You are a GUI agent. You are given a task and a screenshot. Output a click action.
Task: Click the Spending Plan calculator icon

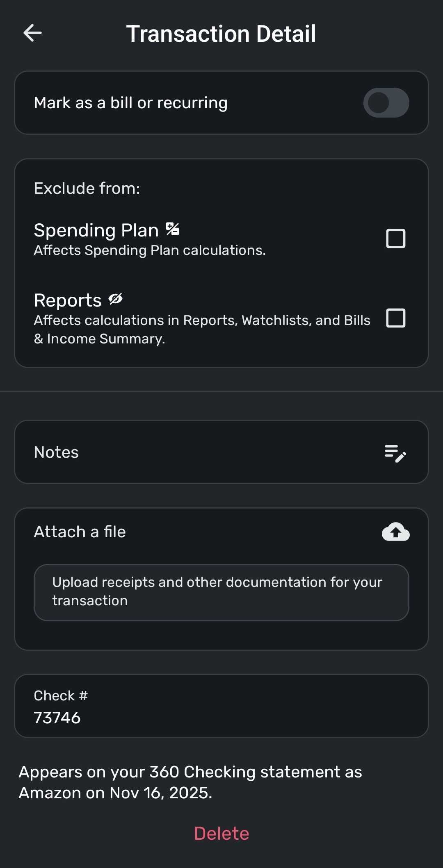pyautogui.click(x=173, y=229)
